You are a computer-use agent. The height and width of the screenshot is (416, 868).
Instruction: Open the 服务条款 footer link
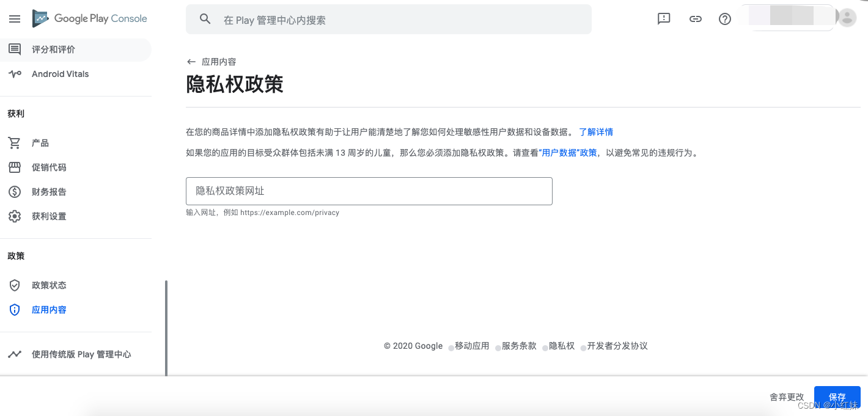click(x=519, y=346)
